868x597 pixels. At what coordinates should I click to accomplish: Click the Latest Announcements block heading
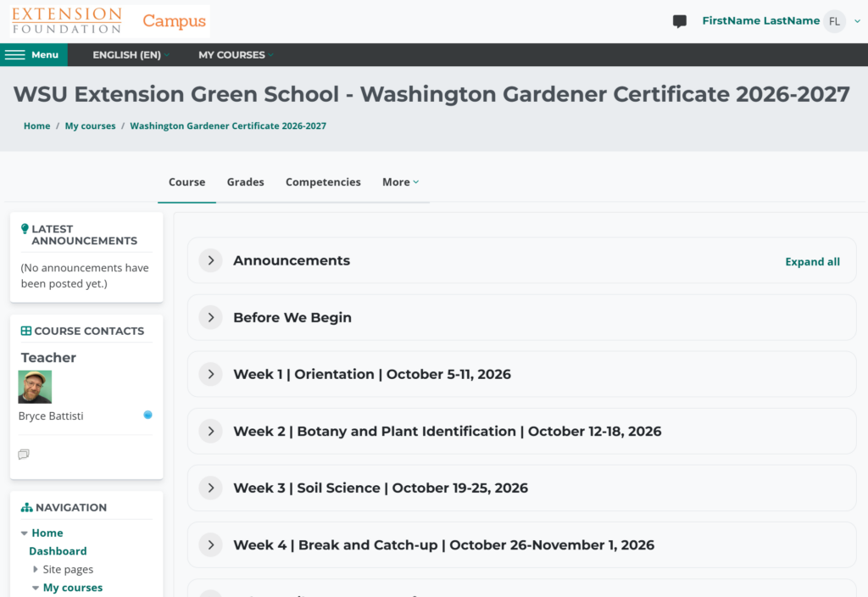tap(84, 235)
